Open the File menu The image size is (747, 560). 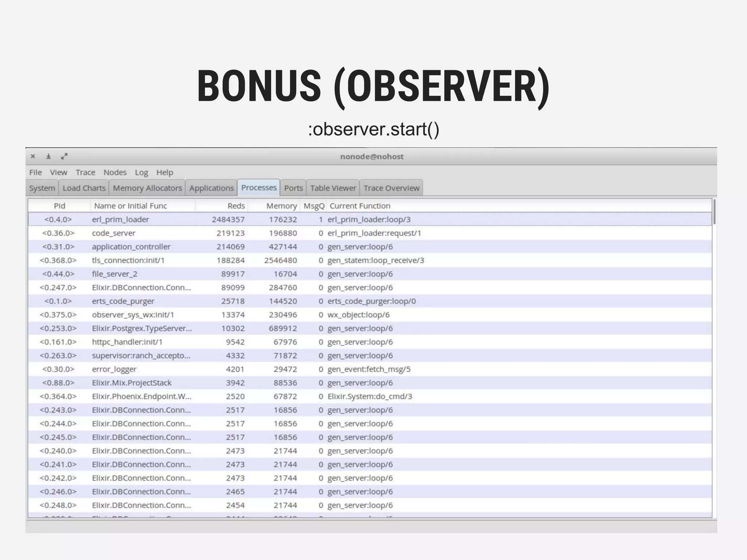click(x=36, y=172)
